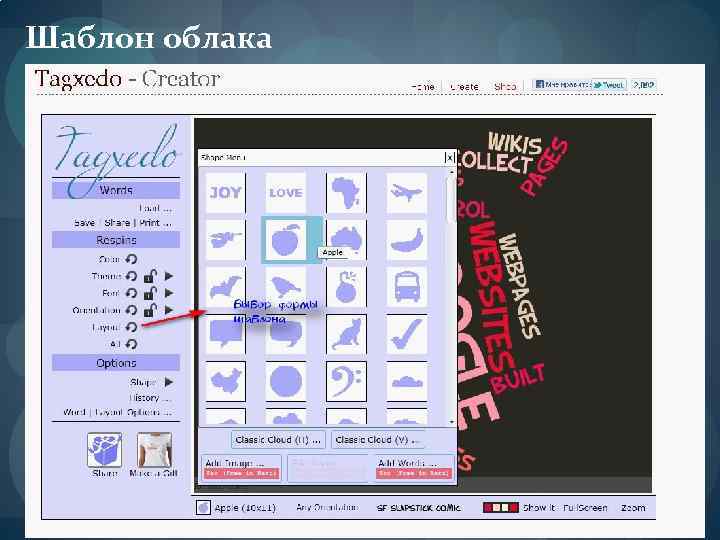Click the Load... link
720x540 pixels.
(155, 208)
